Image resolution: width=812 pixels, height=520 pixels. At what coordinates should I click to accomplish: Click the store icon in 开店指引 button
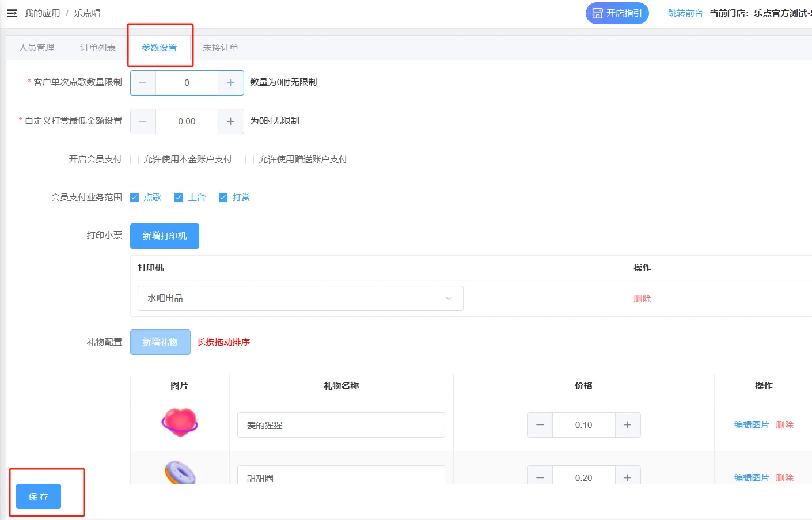point(597,13)
